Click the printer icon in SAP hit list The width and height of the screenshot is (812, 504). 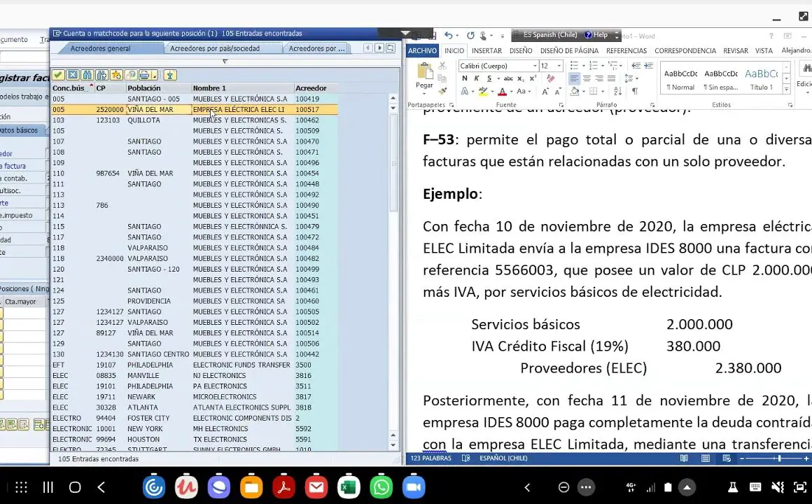[x=144, y=75]
